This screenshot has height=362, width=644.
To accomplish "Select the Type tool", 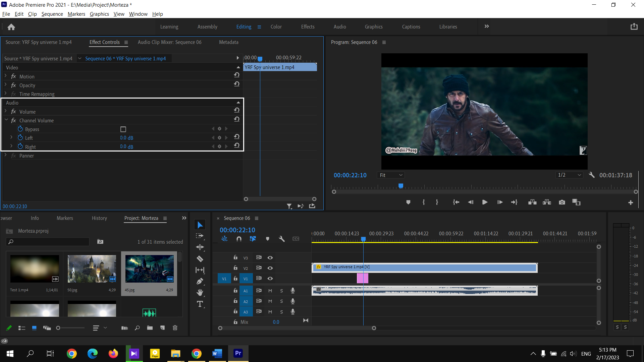I will tap(200, 304).
